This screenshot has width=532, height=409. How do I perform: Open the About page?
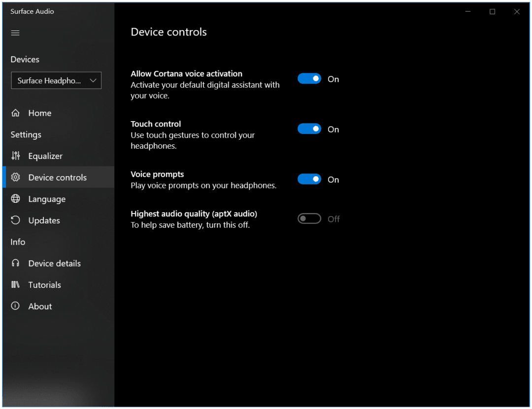tap(40, 306)
